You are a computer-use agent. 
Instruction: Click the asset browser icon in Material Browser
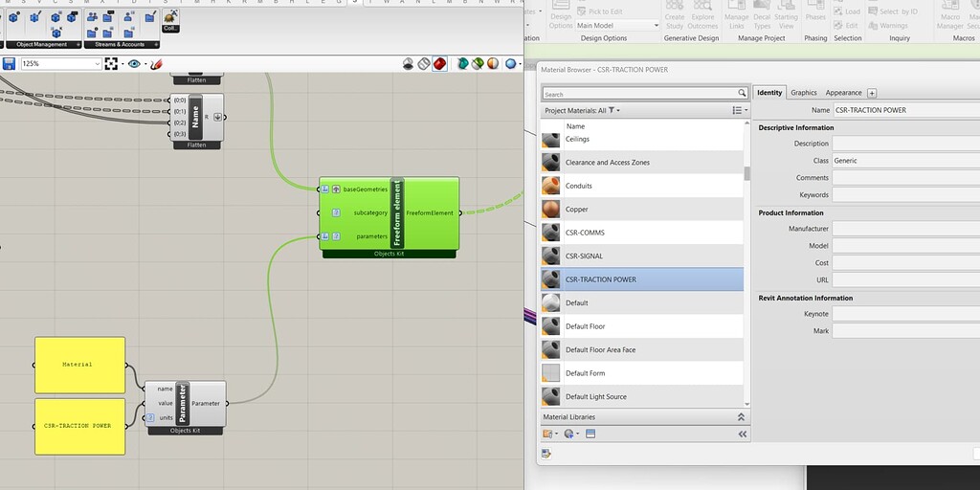(590, 434)
